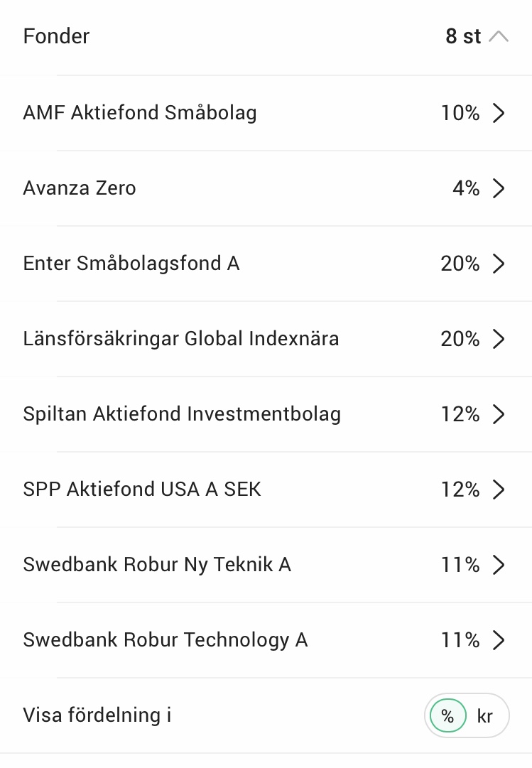
Task: Click arrow beside Swedbank Robur Technology A
Action: point(499,640)
